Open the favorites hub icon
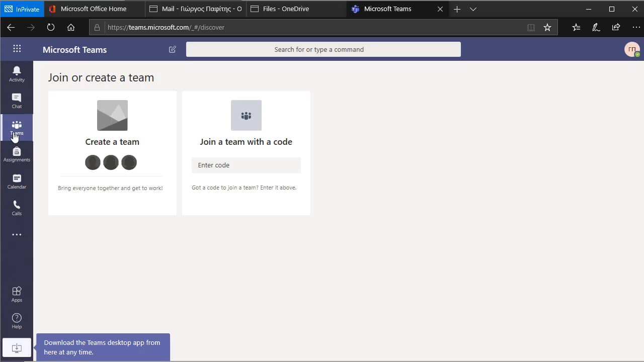 [576, 28]
